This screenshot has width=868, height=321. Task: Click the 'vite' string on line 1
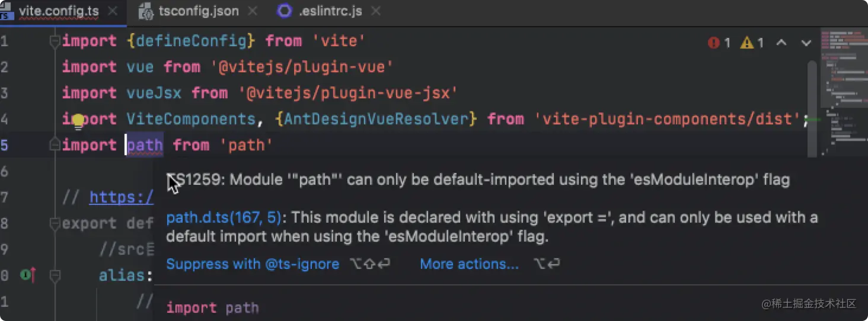339,41
